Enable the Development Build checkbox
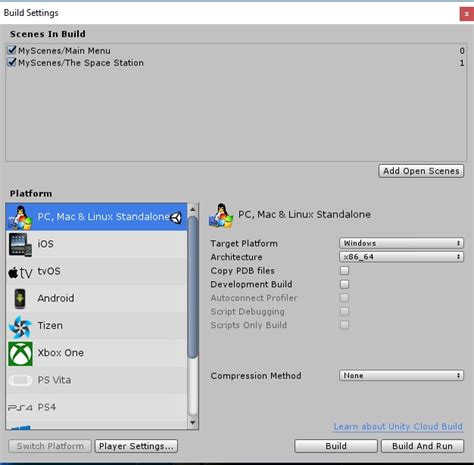 pos(344,284)
